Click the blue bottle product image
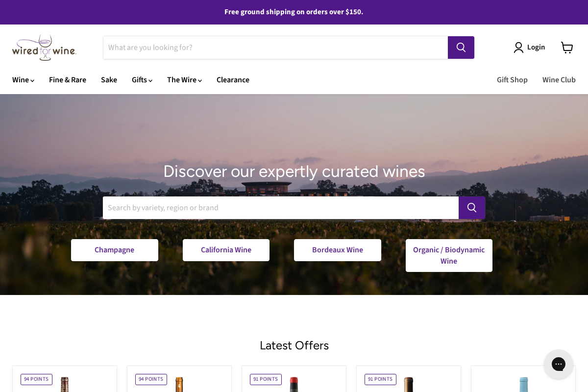Screen dimensions: 588x392 (523, 384)
